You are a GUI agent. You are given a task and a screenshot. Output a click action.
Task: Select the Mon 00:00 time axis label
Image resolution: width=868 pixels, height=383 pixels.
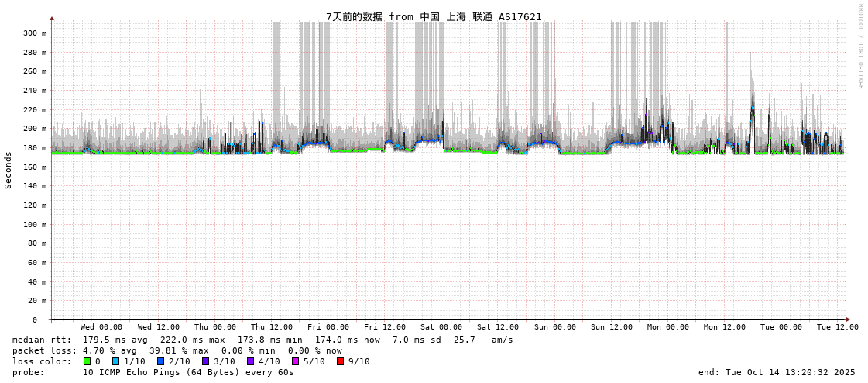(x=667, y=327)
